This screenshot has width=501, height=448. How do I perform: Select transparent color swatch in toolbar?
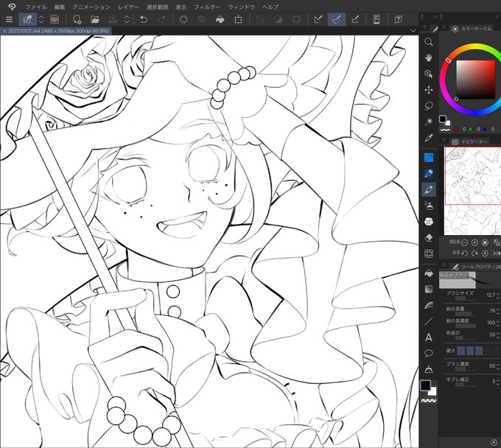(x=429, y=400)
